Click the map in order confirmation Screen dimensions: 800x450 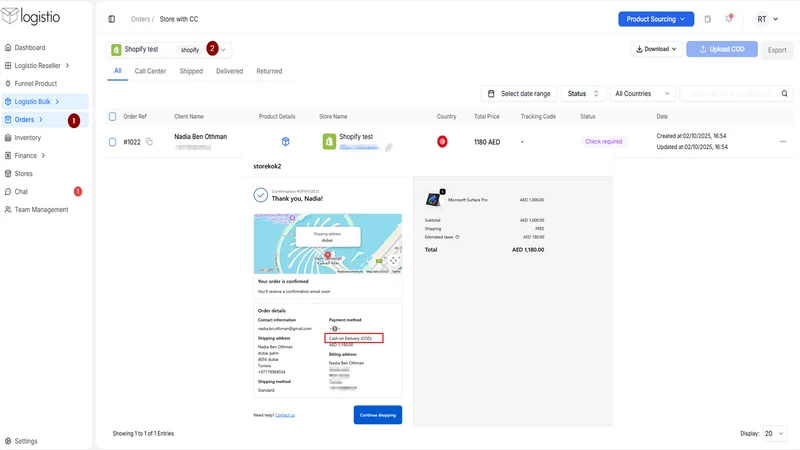pos(328,243)
